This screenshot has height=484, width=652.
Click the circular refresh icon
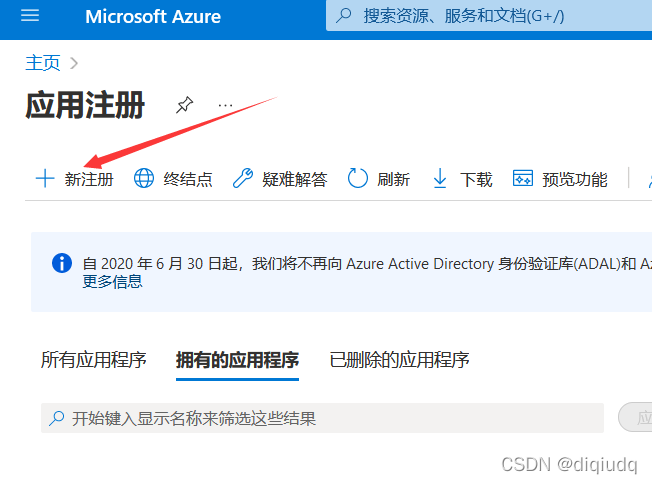click(x=358, y=178)
